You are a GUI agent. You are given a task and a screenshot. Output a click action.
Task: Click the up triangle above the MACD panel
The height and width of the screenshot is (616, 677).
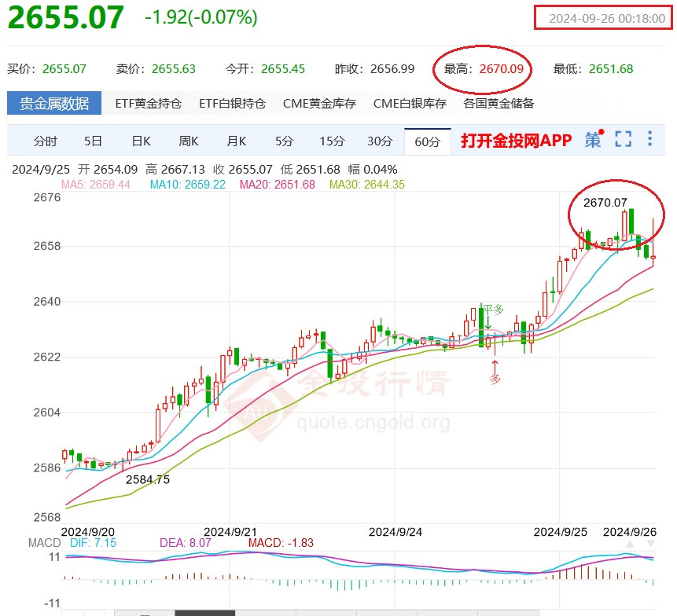click(x=631, y=544)
